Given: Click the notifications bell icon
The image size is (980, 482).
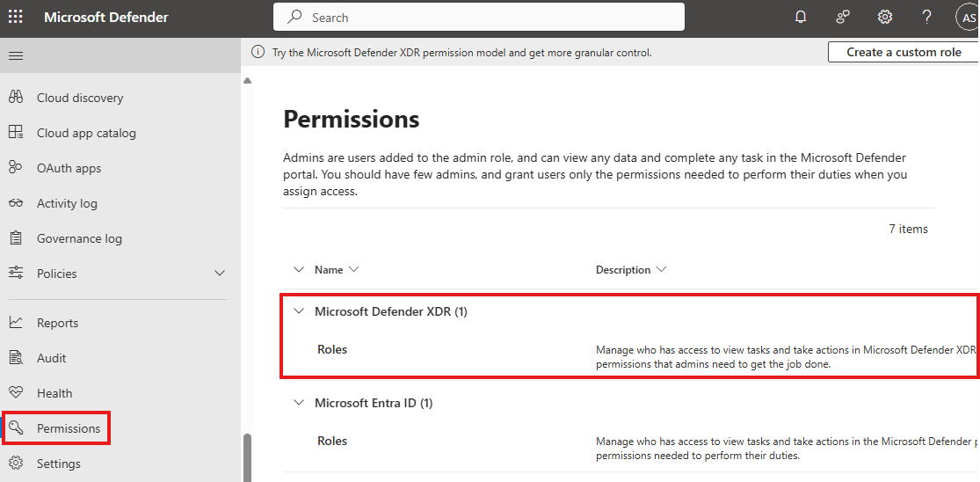Looking at the screenshot, I should (801, 18).
